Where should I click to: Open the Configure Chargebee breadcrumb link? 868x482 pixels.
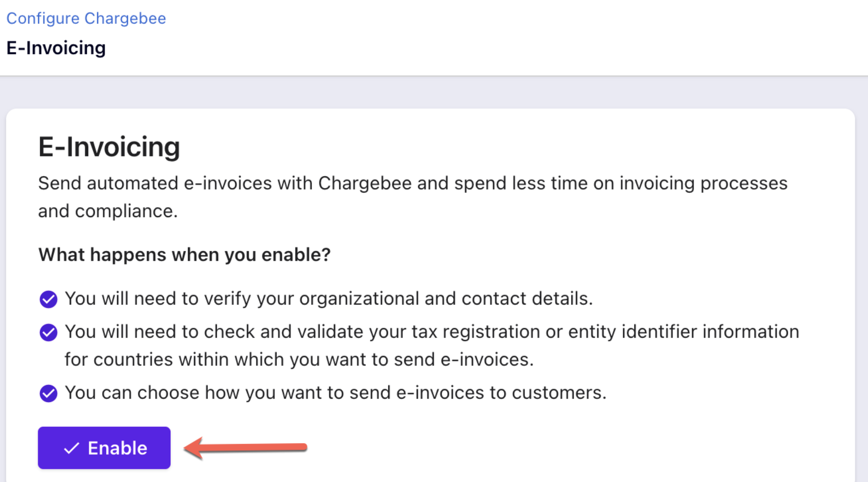86,18
